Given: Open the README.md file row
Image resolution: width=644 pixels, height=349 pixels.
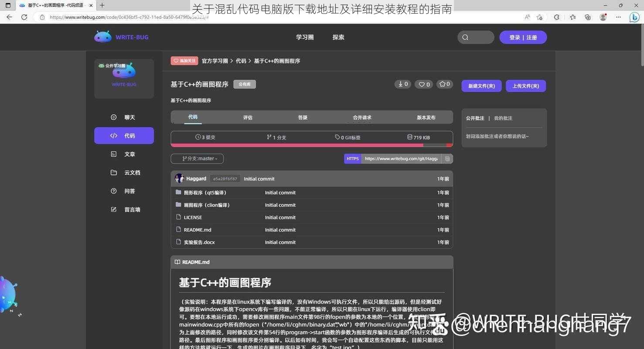Looking at the screenshot, I should point(312,230).
